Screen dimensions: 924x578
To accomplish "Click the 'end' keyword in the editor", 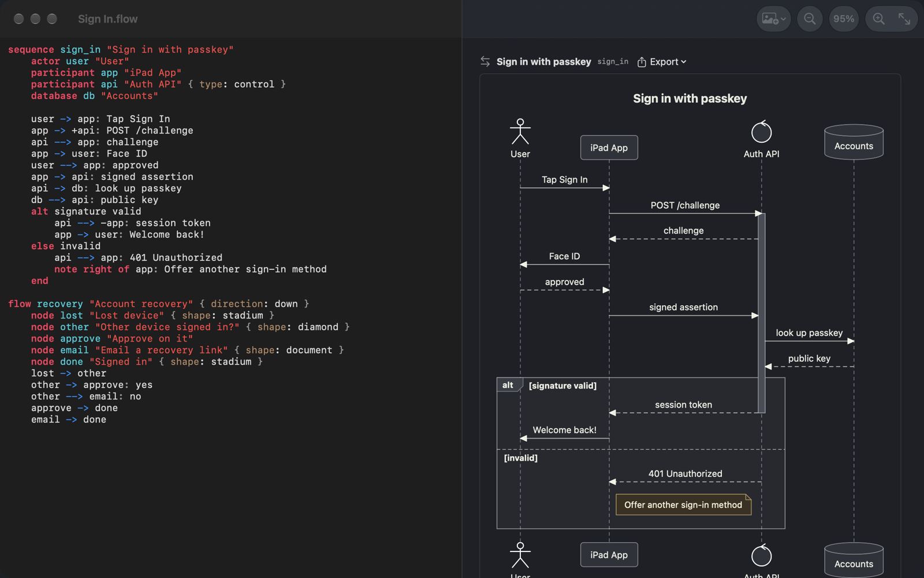I will (40, 281).
